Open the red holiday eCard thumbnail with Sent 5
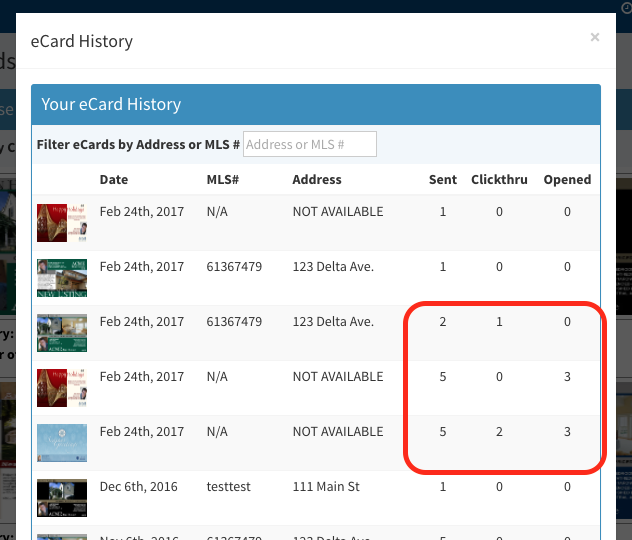Screen dimensions: 632x540 click(62, 388)
